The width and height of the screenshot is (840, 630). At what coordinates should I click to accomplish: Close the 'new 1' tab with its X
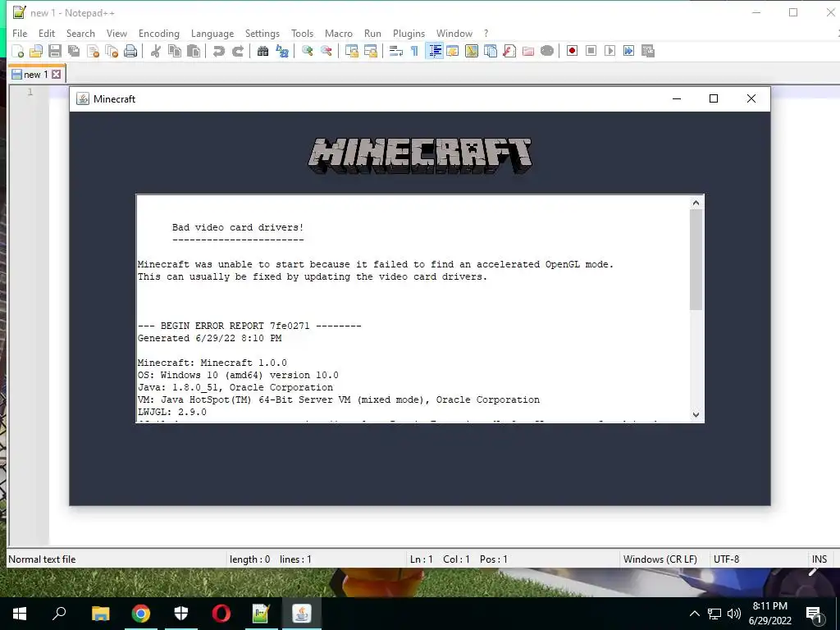pyautogui.click(x=57, y=75)
